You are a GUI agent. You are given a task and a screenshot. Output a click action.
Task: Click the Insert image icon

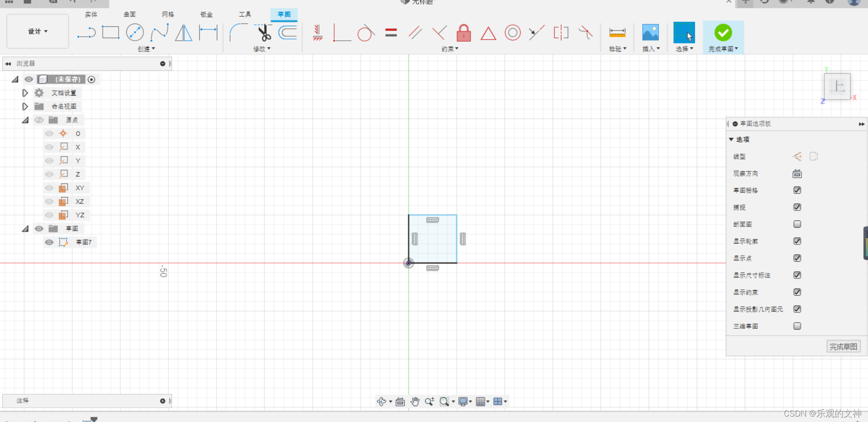(x=651, y=33)
